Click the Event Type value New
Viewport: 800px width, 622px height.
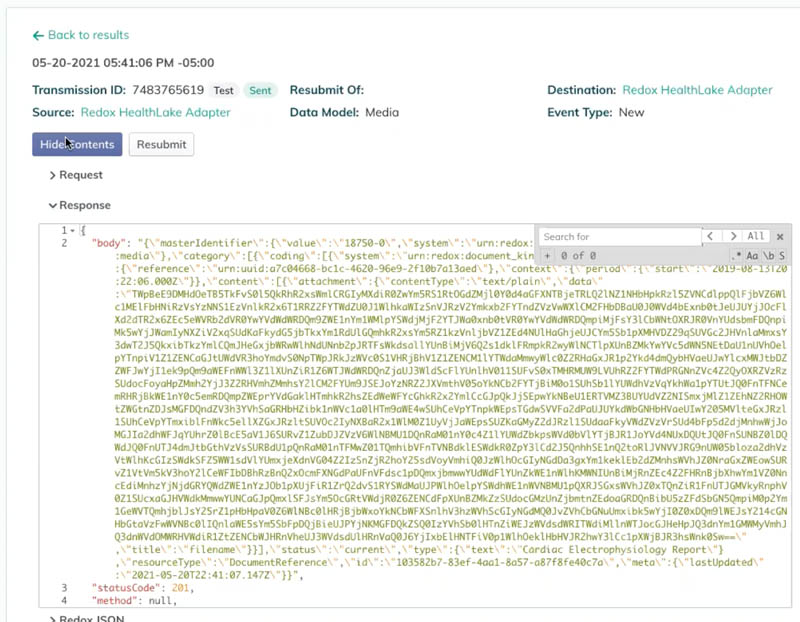pyautogui.click(x=632, y=112)
